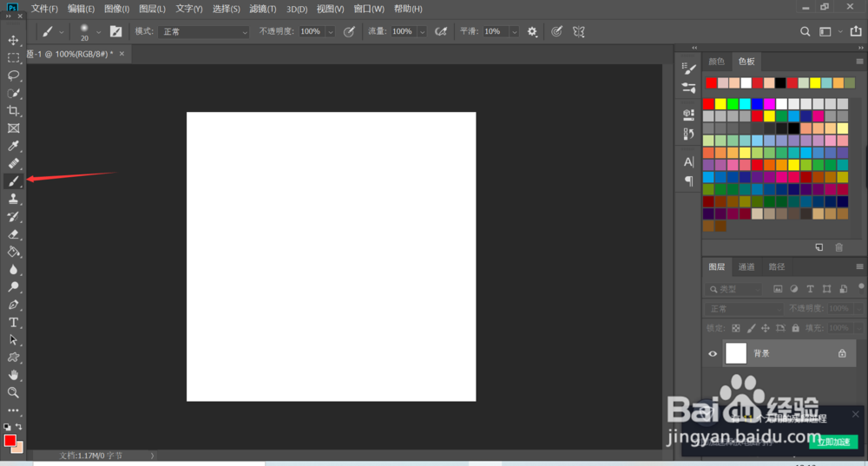Select the History Brush tool

(x=13, y=216)
